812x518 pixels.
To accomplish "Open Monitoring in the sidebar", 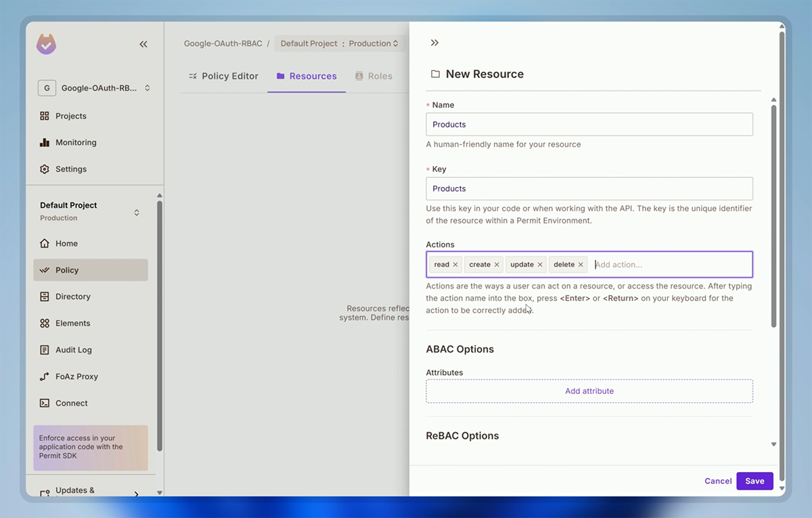I will coord(76,142).
